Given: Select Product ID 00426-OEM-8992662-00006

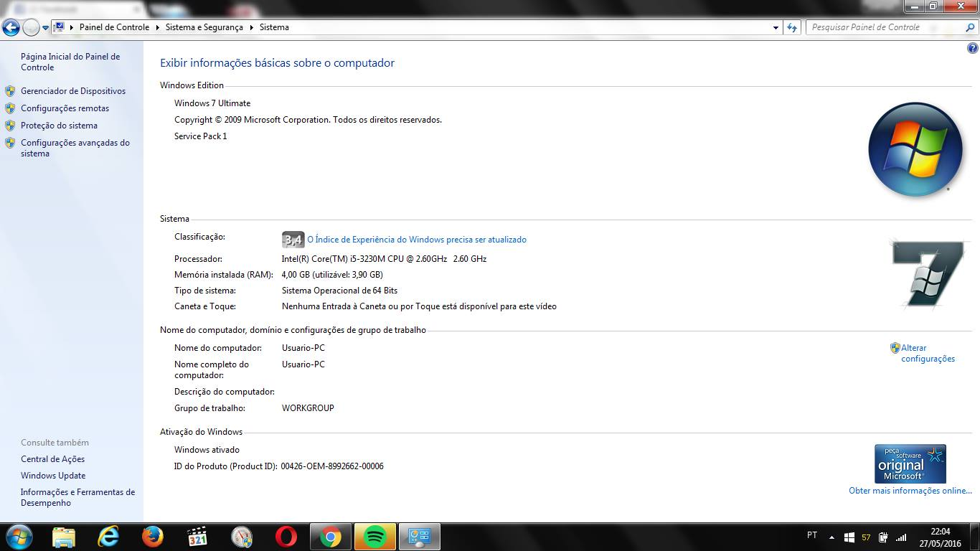Looking at the screenshot, I should pos(332,466).
